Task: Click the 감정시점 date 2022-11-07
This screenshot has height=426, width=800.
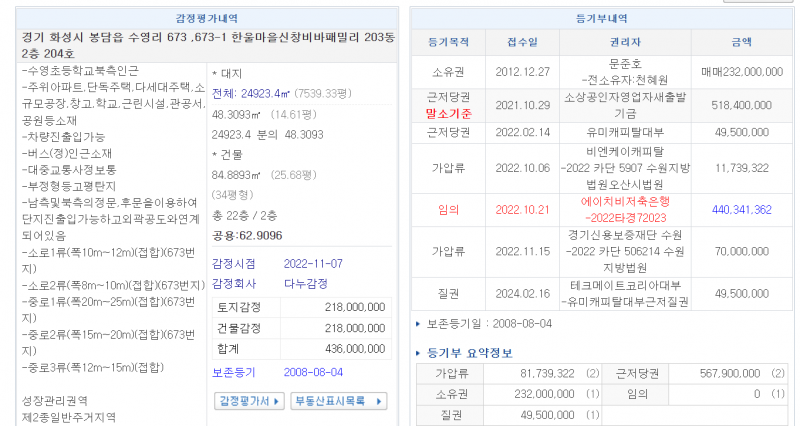Action: tap(313, 264)
